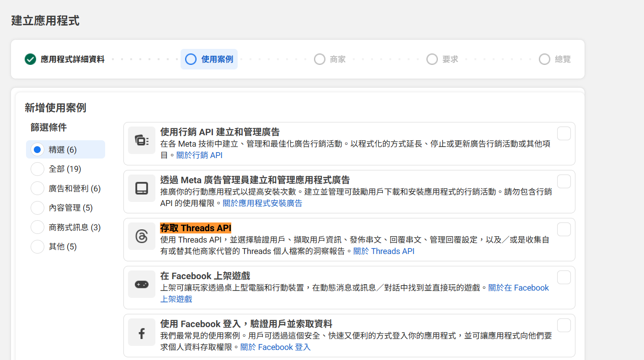Click the game controller icon

point(141,284)
